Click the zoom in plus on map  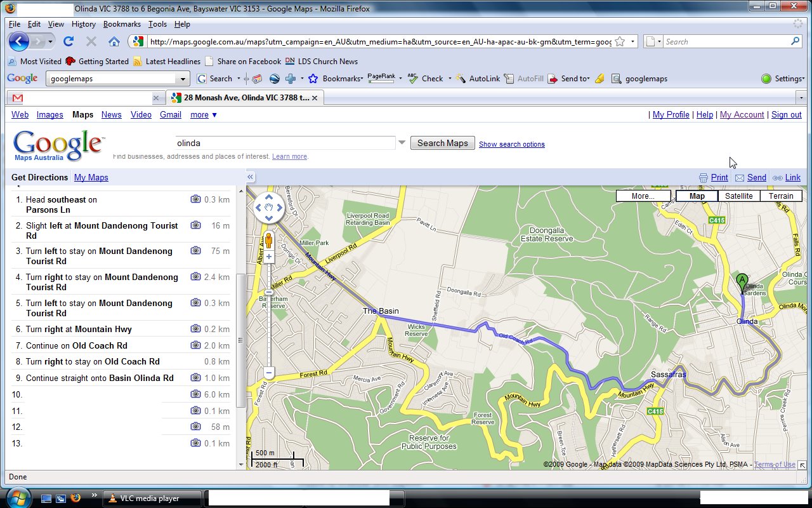tap(269, 257)
